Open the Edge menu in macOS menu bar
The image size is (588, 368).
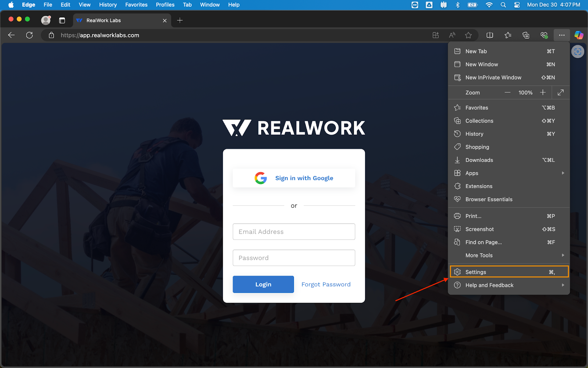(29, 5)
